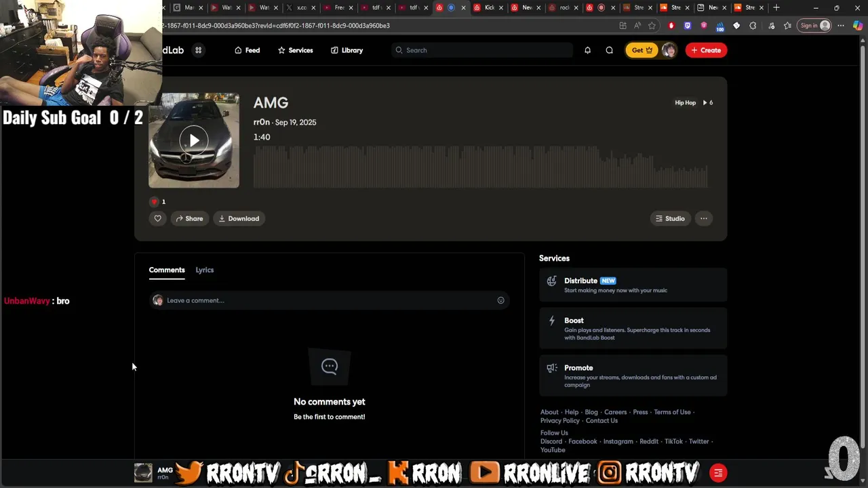Viewport: 868px width, 488px height.
Task: Open the player queue red button
Action: coord(717,473)
